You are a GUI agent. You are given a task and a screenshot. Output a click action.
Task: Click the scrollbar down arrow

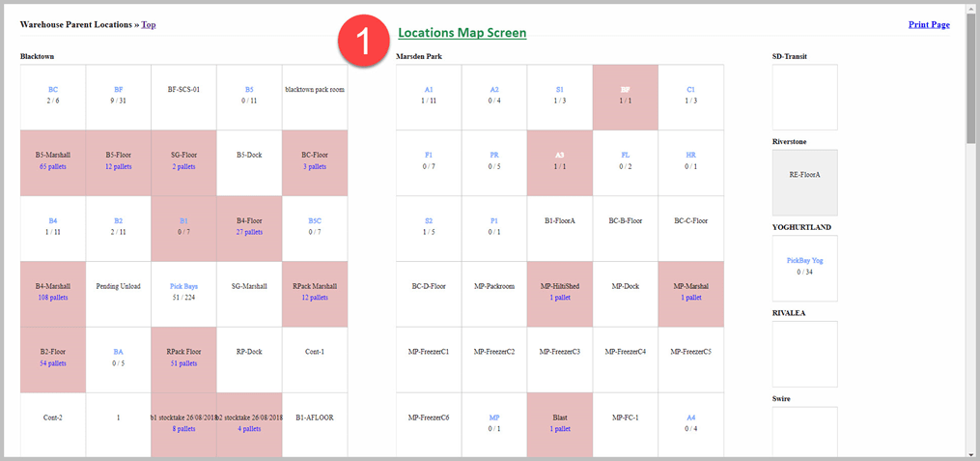(970, 452)
